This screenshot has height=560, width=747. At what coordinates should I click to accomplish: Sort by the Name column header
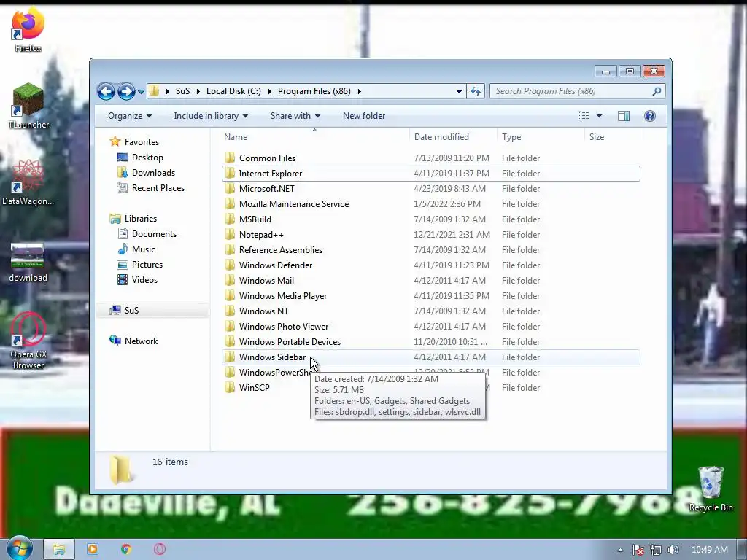click(314, 136)
